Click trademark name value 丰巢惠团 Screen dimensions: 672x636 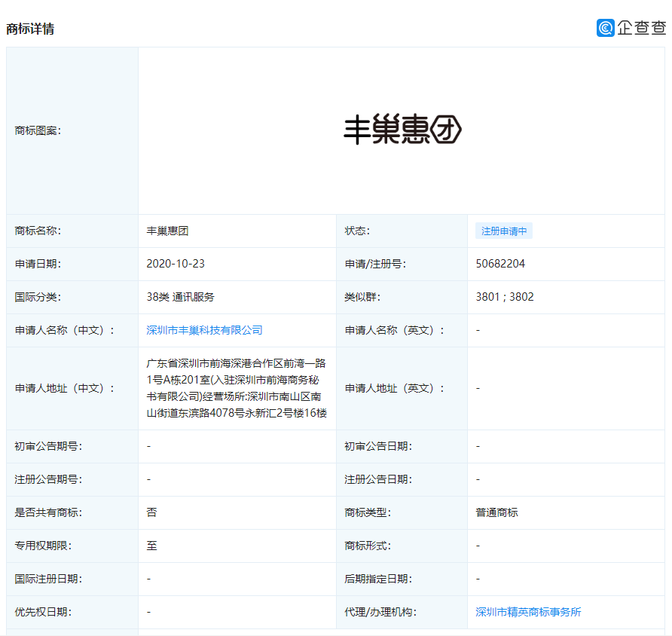pyautogui.click(x=167, y=231)
